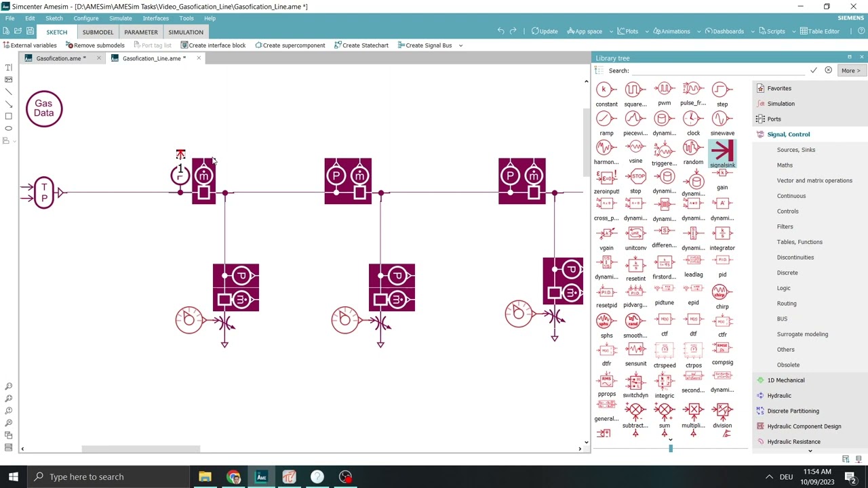This screenshot has width=868, height=488.
Task: Click the save file icon
Action: tap(30, 31)
